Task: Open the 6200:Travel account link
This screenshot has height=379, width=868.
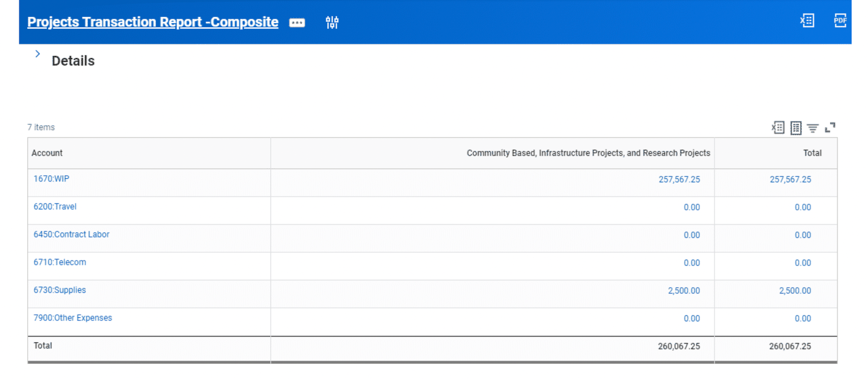Action: [55, 207]
